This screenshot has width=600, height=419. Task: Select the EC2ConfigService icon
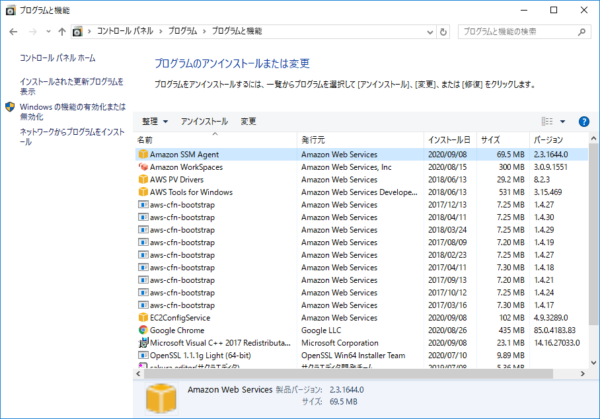click(x=143, y=318)
